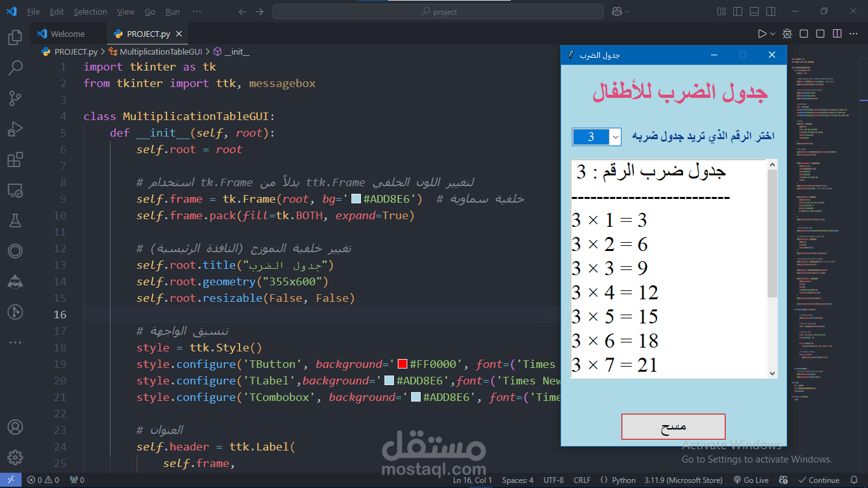Click the CRLF end of line selector

[x=582, y=480]
